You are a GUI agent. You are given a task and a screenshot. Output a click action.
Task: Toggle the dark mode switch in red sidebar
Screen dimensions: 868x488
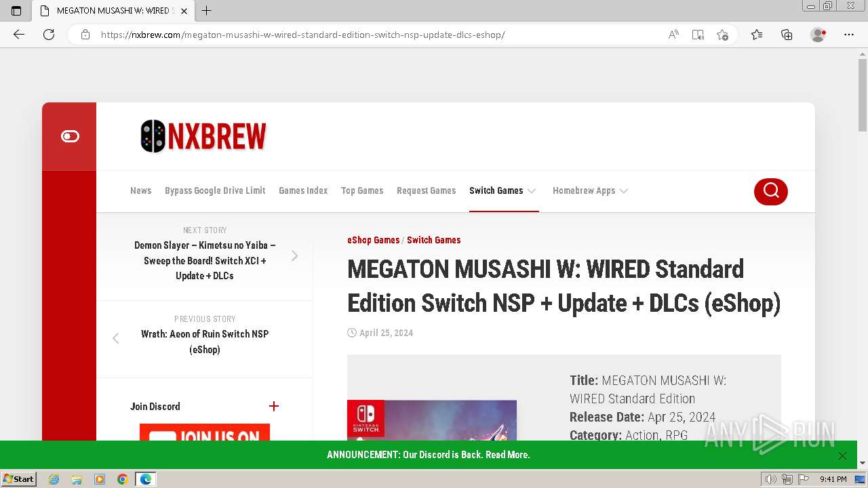(x=70, y=136)
